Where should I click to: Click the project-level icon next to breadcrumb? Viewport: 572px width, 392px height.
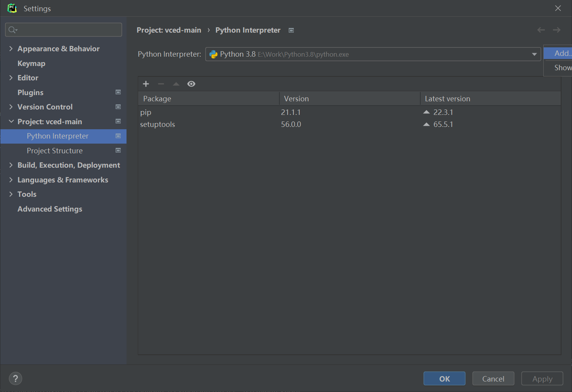[291, 30]
